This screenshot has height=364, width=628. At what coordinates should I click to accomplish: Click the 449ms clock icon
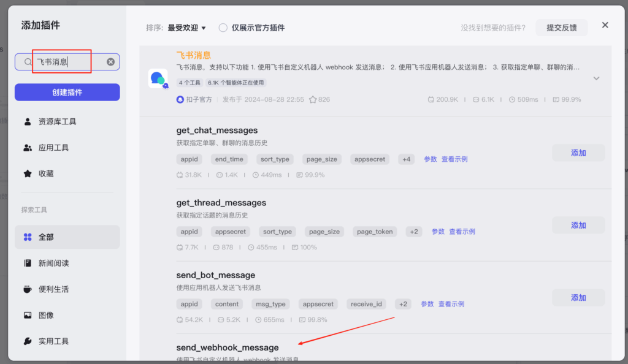(x=256, y=175)
